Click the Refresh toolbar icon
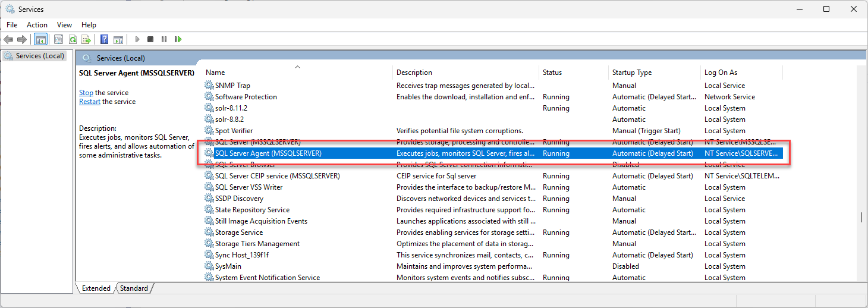 pyautogui.click(x=73, y=40)
